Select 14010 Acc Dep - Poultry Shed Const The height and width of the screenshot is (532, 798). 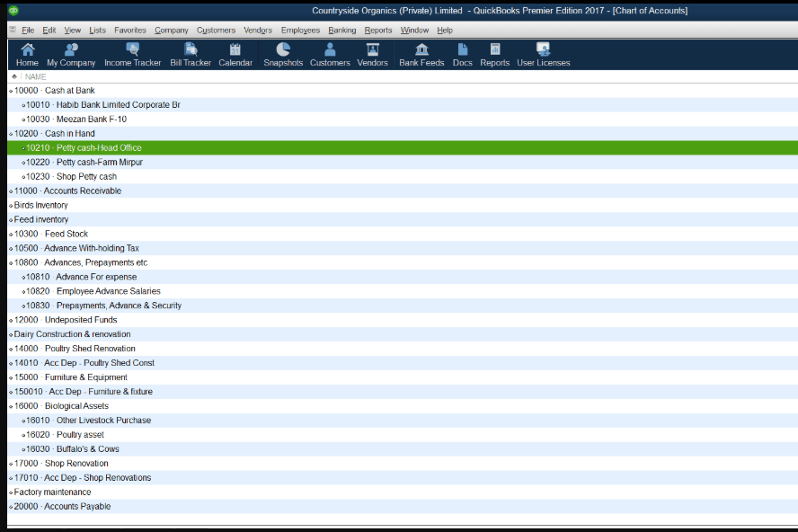[x=402, y=362]
